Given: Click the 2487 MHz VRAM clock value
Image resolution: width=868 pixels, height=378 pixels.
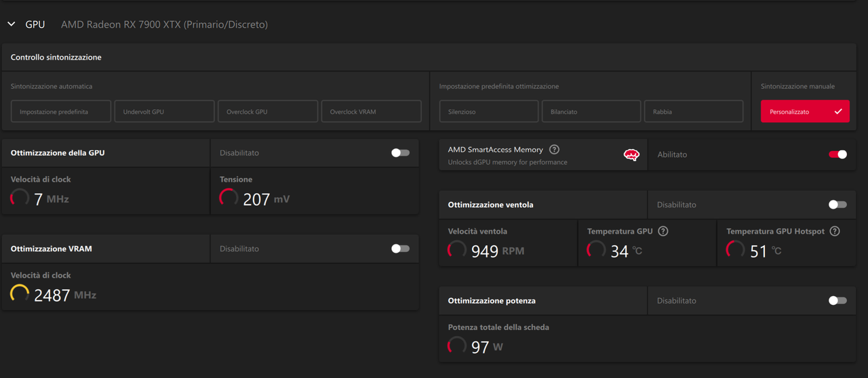Looking at the screenshot, I should pyautogui.click(x=65, y=295).
